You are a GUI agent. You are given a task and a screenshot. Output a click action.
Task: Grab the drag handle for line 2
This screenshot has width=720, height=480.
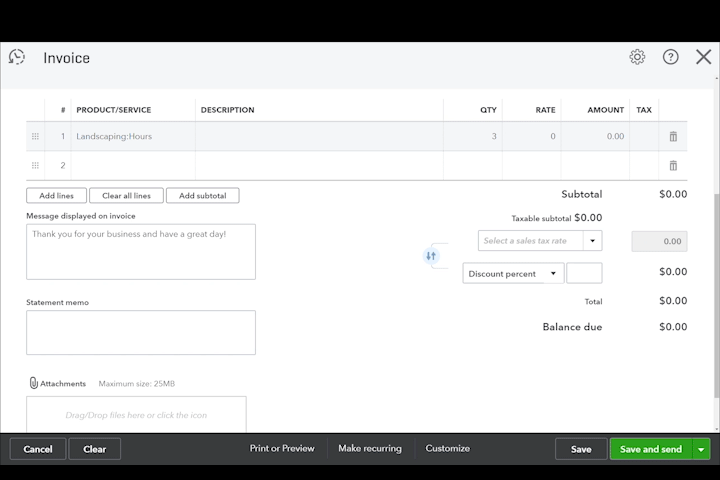[35, 165]
